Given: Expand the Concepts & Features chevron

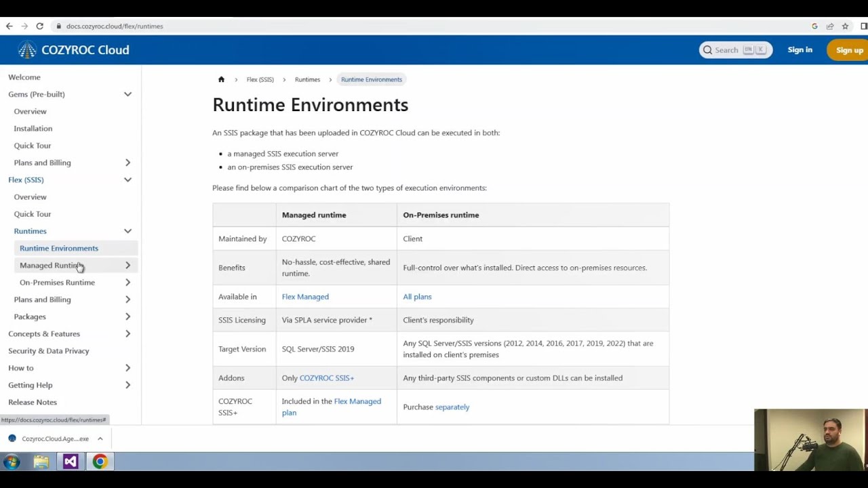Looking at the screenshot, I should 127,334.
